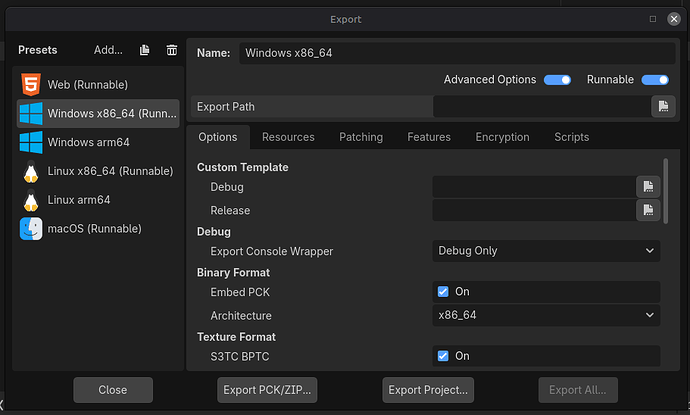Click the penguin icon for Linux arm64
Screen dimensions: 690x415
pyautogui.click(x=31, y=200)
